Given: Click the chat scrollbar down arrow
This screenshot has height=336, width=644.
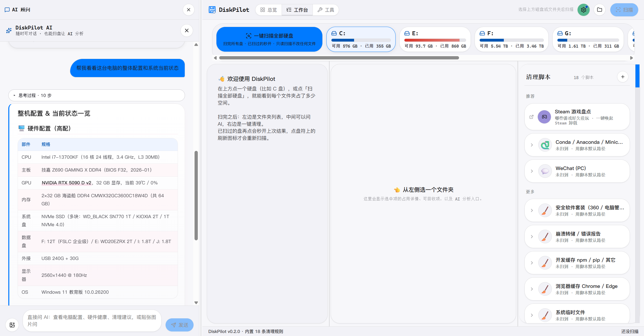Looking at the screenshot, I should 196,303.
